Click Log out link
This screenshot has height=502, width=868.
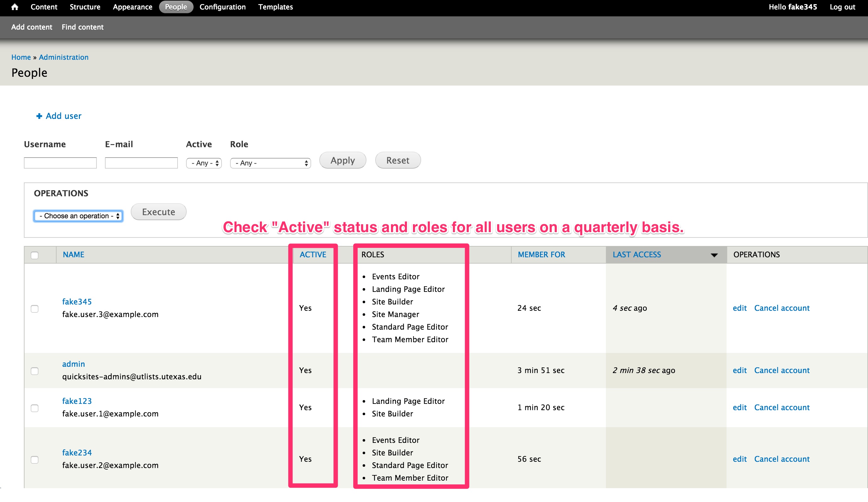(x=842, y=7)
